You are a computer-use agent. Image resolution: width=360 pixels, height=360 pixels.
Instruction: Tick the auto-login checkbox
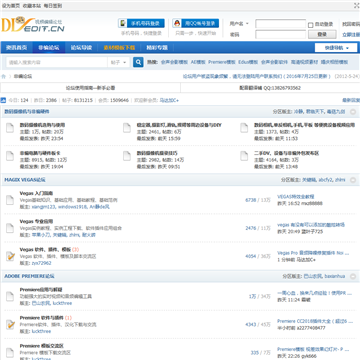point(310,25)
